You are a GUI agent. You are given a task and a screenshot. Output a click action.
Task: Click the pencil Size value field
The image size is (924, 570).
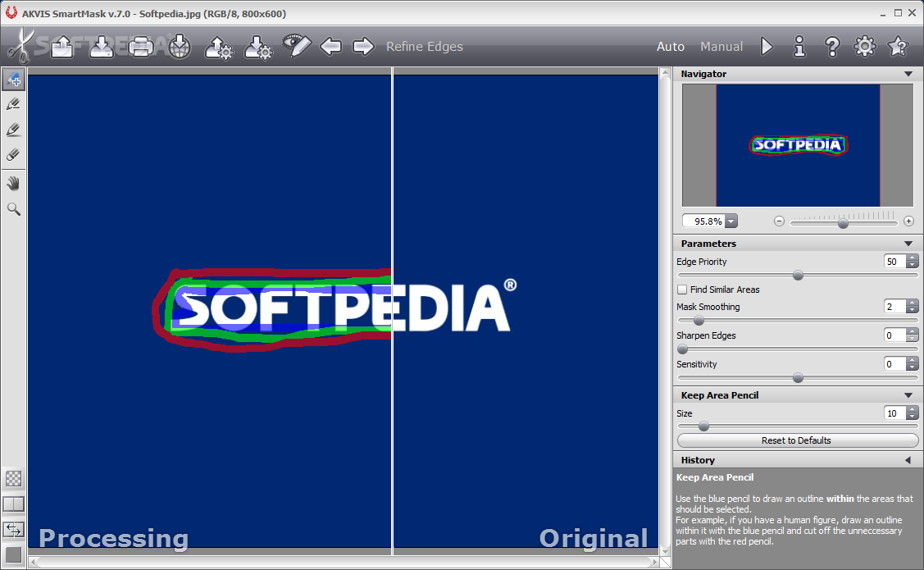click(894, 413)
